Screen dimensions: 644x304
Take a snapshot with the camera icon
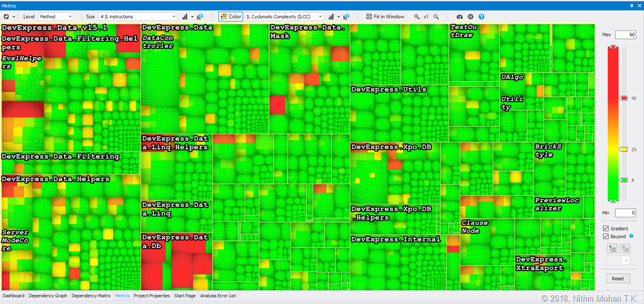tap(460, 16)
